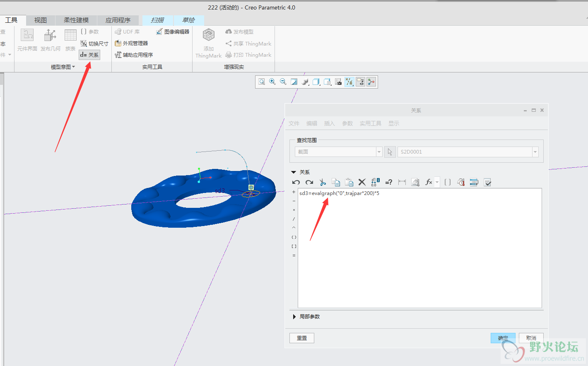The height and width of the screenshot is (366, 588).
Task: Open saved orientations cube icon
Action: (x=316, y=82)
